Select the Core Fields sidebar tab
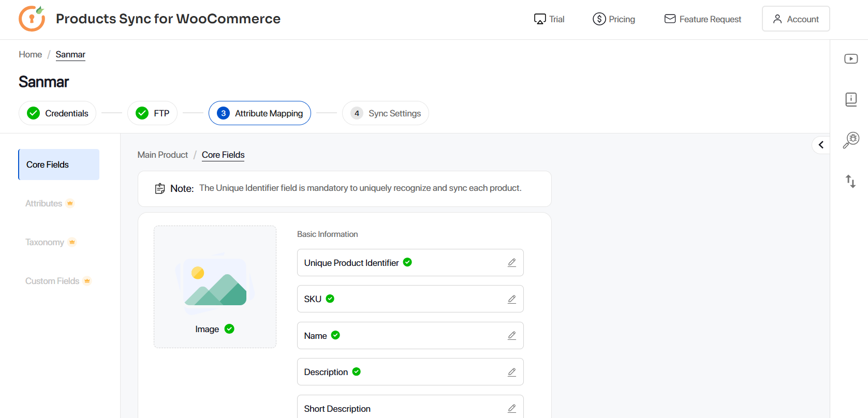Screen dimensions: 868x418 pos(58,165)
